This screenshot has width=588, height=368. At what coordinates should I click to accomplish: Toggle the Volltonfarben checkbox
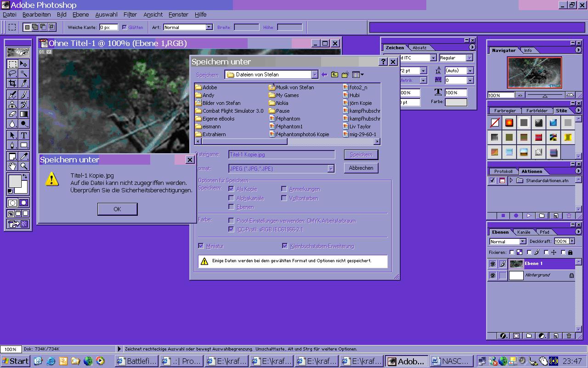284,198
